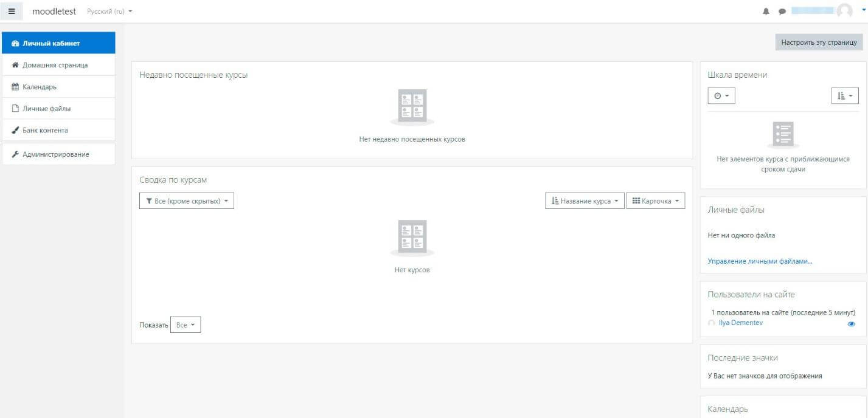The height and width of the screenshot is (418, 868).
Task: Go to moodletest site home title
Action: (54, 12)
